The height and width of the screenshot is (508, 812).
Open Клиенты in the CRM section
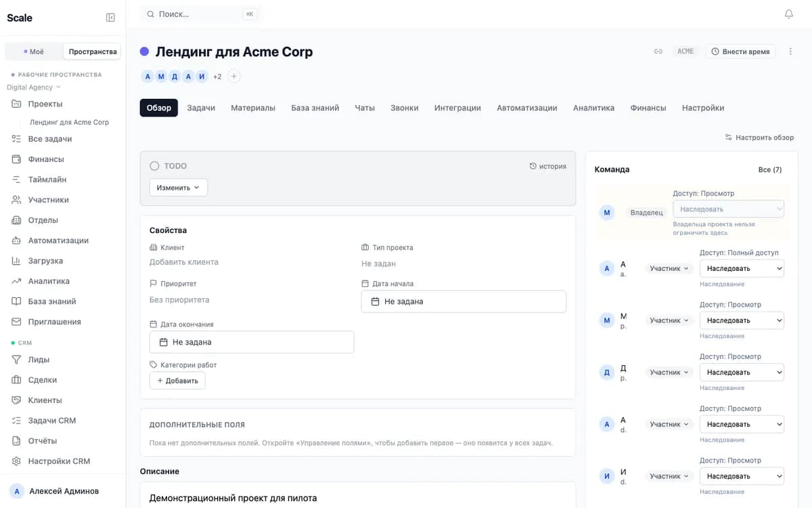pos(45,400)
